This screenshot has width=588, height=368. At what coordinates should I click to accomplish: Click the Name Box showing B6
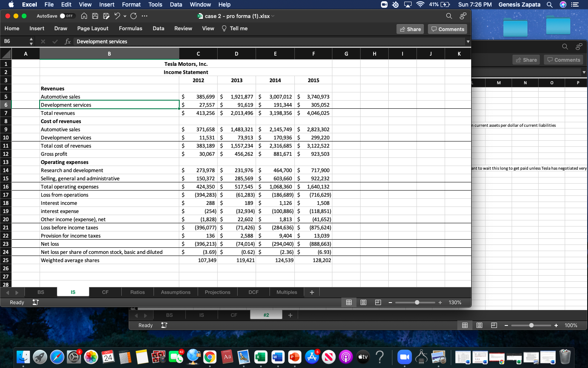(x=14, y=41)
